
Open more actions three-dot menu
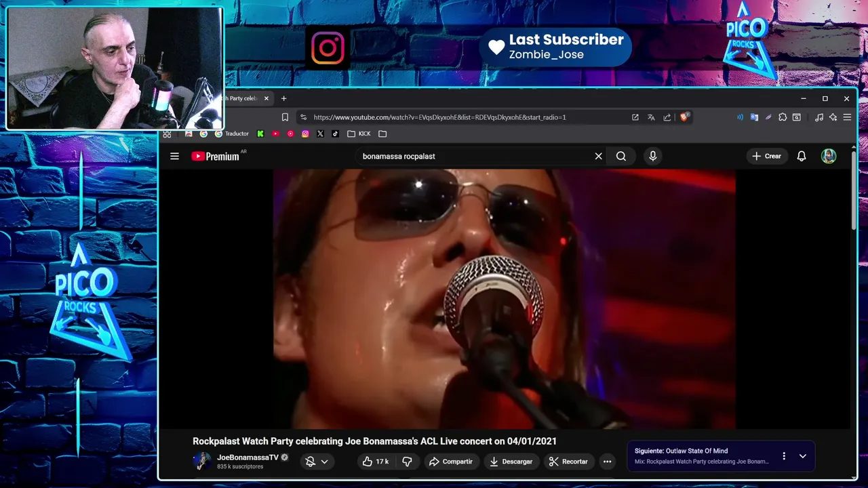tap(608, 462)
